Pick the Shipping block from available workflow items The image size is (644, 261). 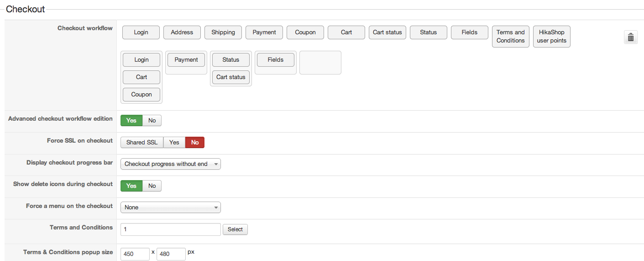tap(223, 32)
